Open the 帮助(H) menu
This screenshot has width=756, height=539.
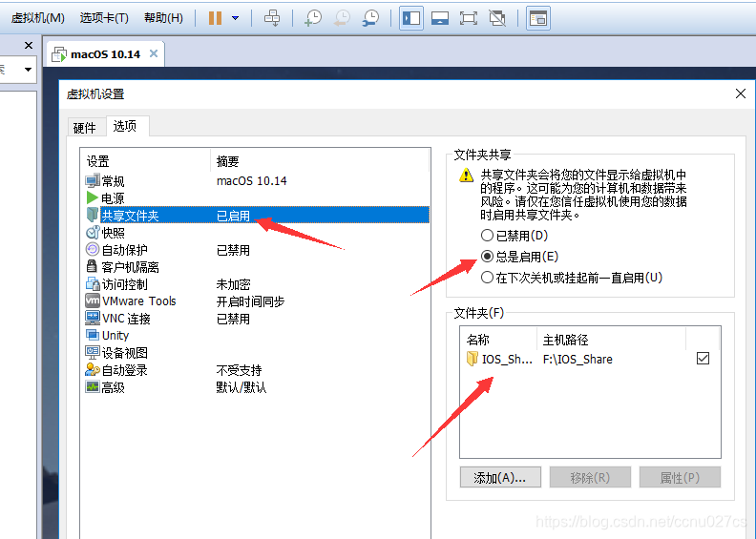point(163,18)
